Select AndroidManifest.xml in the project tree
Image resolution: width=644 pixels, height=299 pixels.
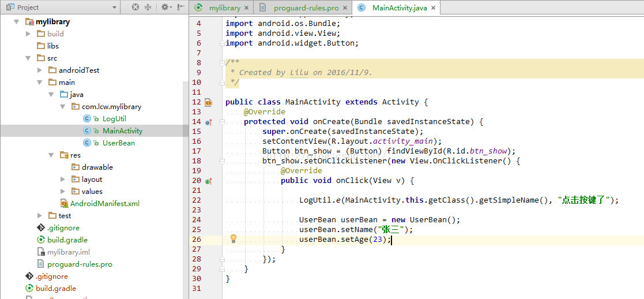(x=104, y=204)
